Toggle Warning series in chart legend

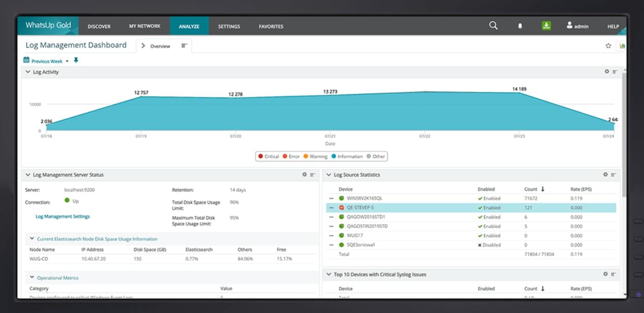point(315,156)
